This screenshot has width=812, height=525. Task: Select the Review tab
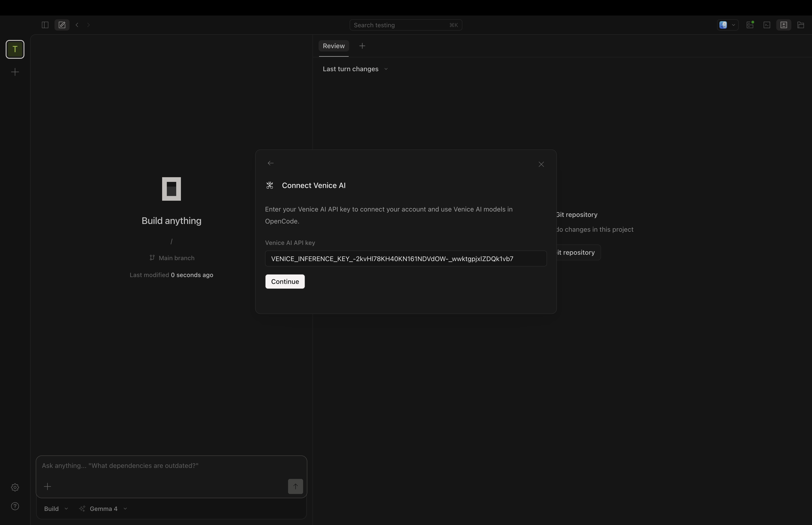point(334,46)
